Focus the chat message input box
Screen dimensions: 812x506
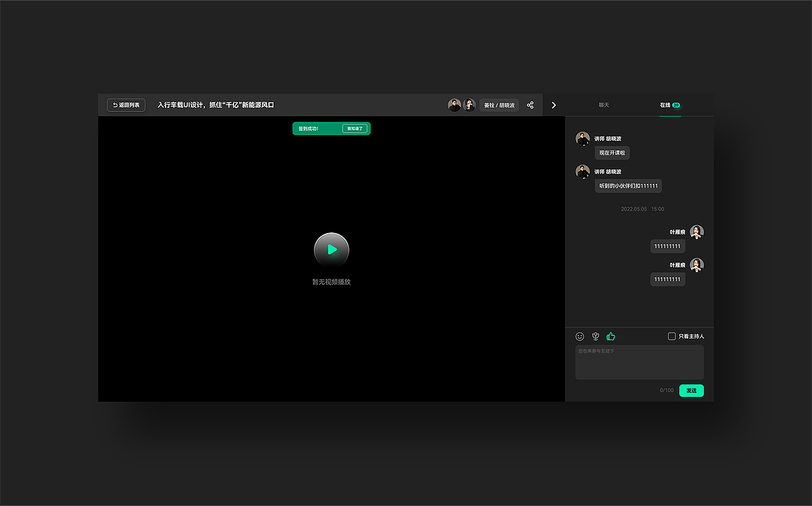[x=639, y=362]
